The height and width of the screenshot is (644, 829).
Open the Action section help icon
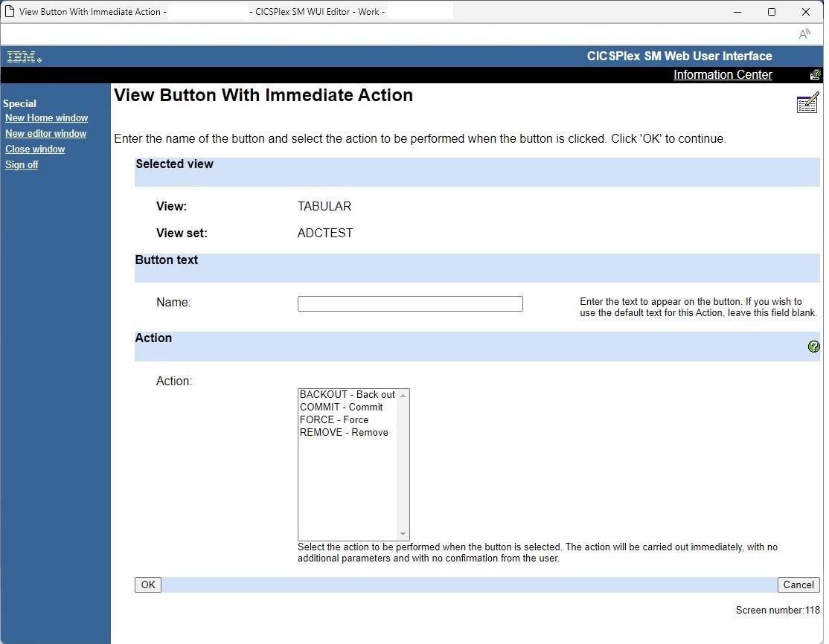pyautogui.click(x=813, y=347)
